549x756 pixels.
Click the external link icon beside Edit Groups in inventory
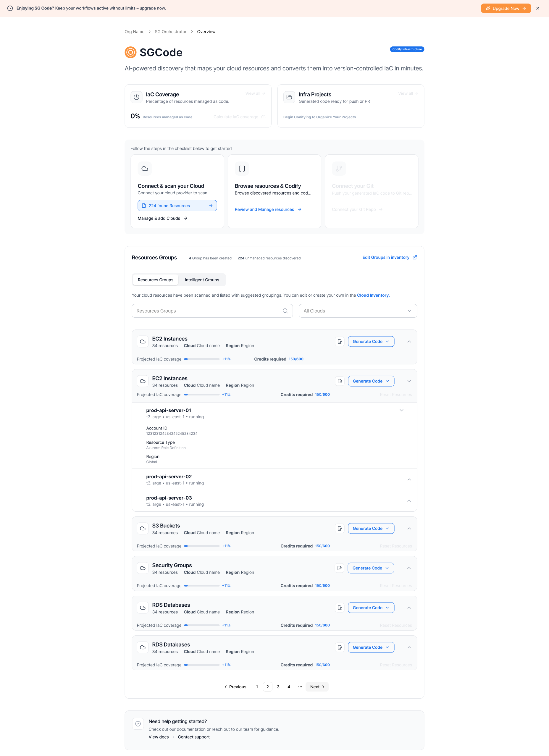414,257
